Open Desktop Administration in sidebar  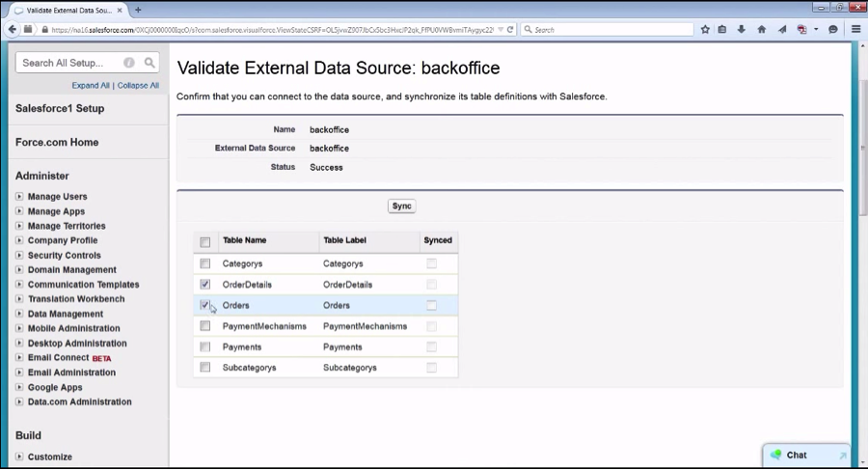(77, 343)
